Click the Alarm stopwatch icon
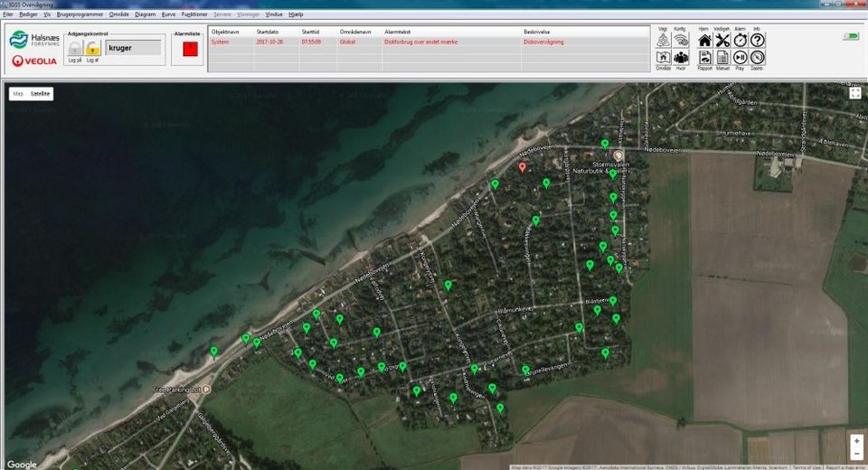The height and width of the screenshot is (470, 868). [740, 40]
